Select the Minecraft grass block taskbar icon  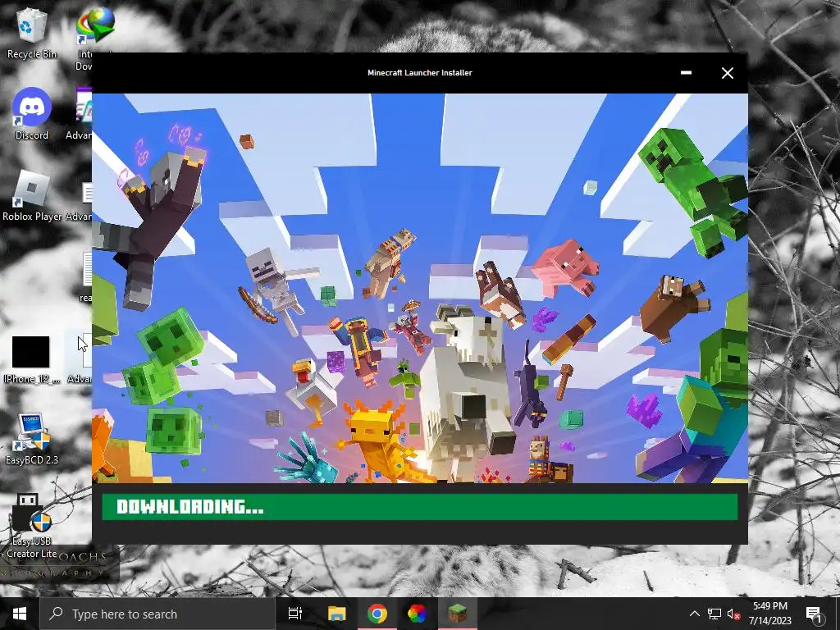tap(458, 614)
